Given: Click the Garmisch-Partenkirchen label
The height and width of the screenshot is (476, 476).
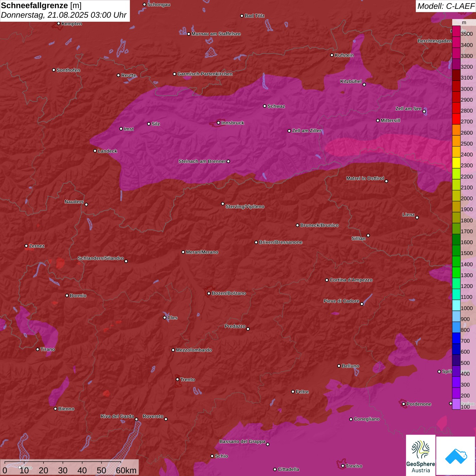Looking at the screenshot, I should (x=205, y=74).
